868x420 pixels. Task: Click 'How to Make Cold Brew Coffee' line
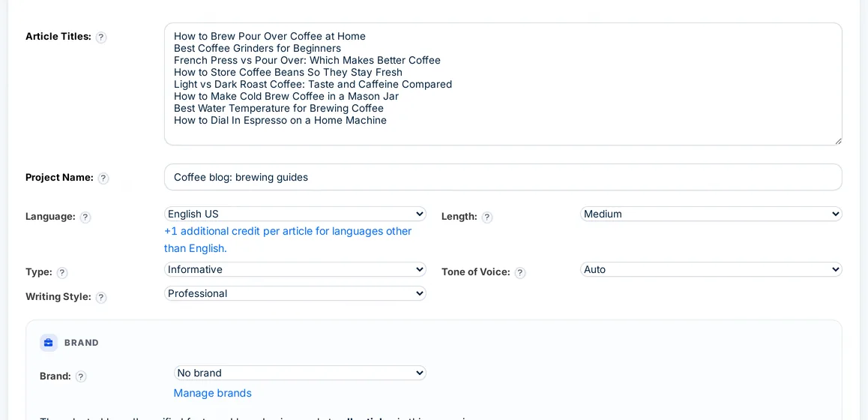pyautogui.click(x=286, y=97)
